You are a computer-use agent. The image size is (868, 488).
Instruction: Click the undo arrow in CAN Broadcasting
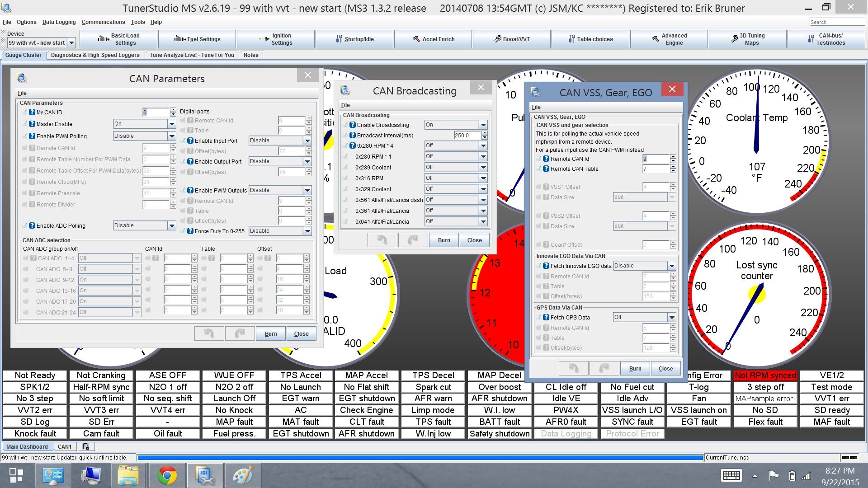tap(382, 240)
